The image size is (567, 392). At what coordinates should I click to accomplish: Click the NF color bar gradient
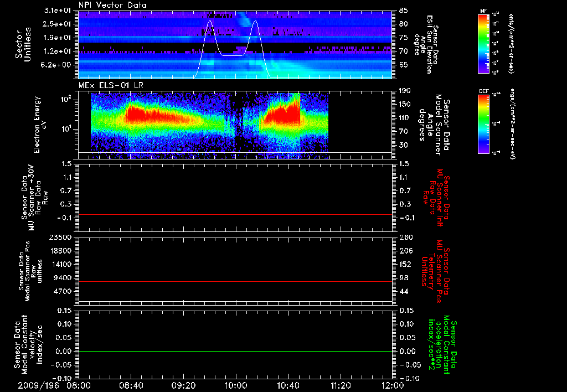click(483, 43)
